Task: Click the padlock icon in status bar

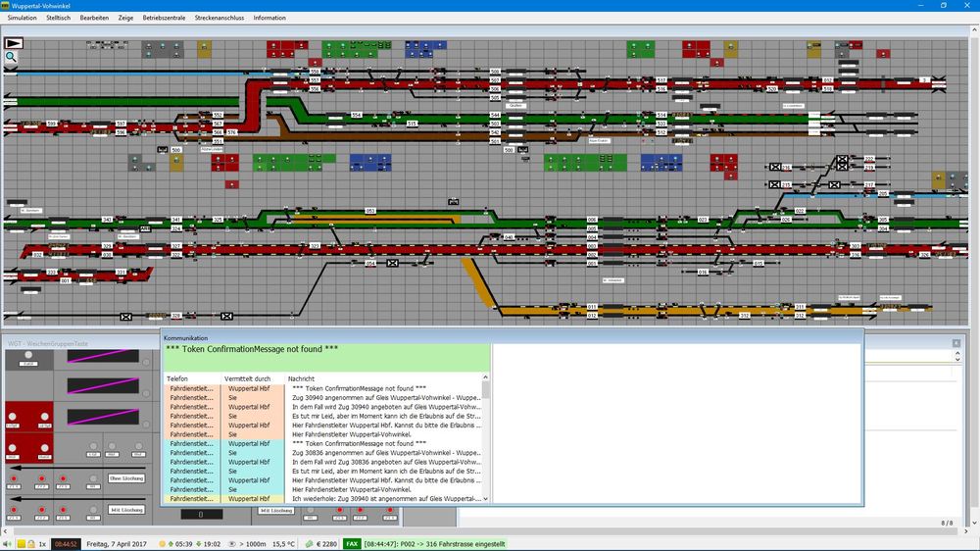Action: [30, 544]
